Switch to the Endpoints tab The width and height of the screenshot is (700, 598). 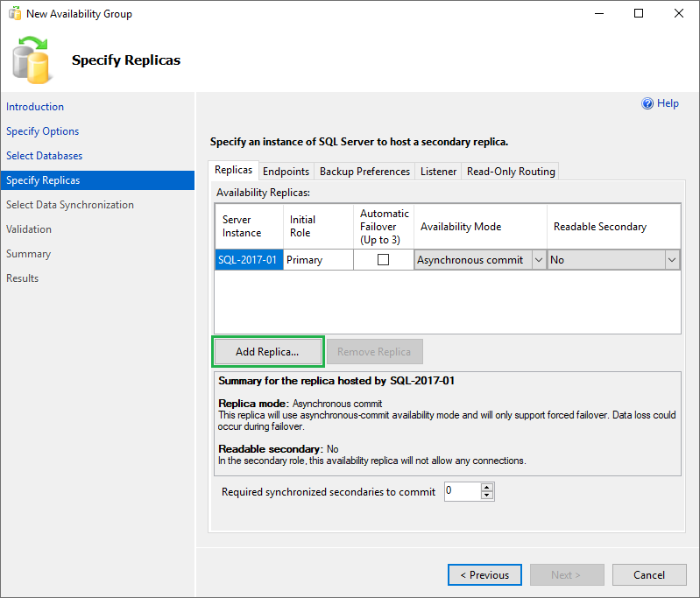(x=286, y=172)
